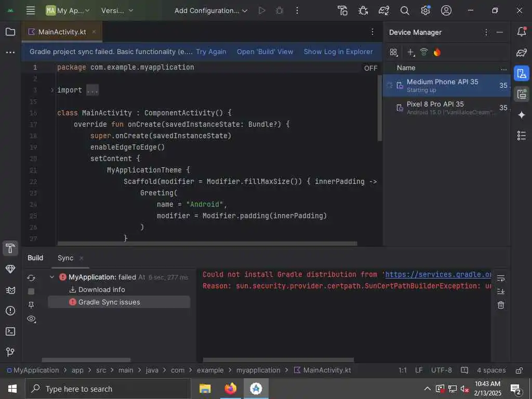Click Pair devices over Wi-Fi icon
The height and width of the screenshot is (399, 532).
(424, 52)
